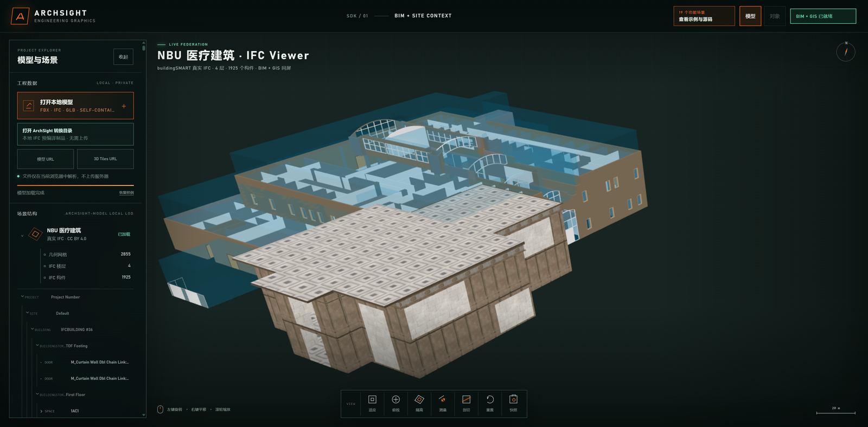
Task: Open 查看示例与源码 examples button
Action: tap(704, 16)
